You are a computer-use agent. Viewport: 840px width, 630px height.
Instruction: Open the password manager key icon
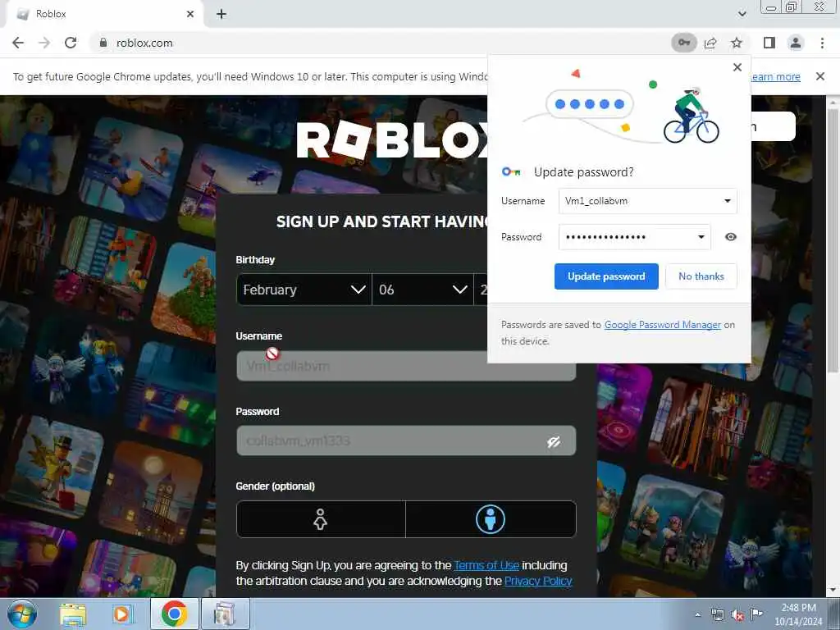coord(684,43)
